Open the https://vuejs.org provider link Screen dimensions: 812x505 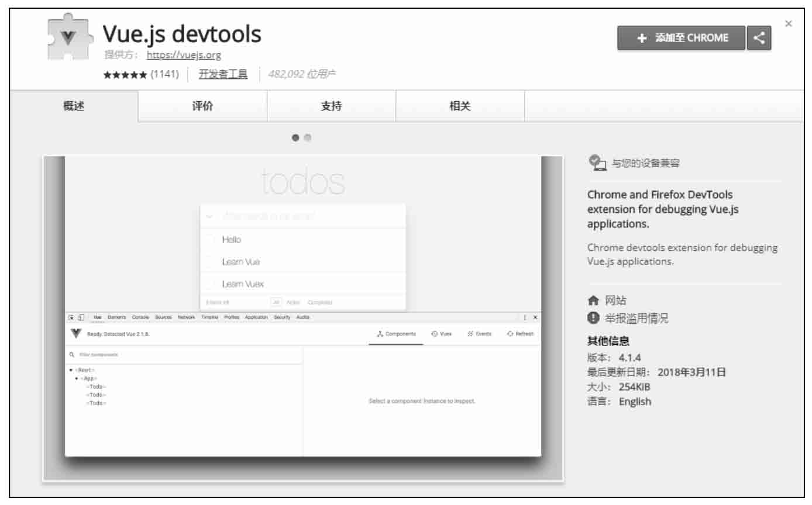[184, 55]
